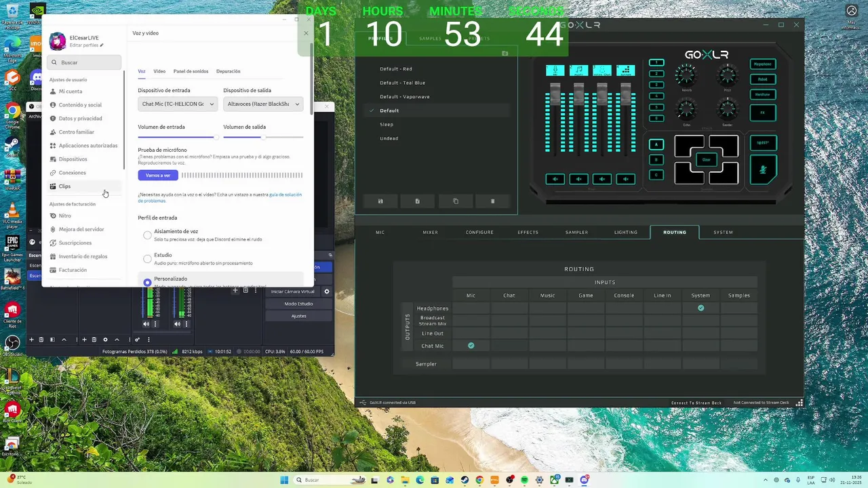Click the Volumen de entrada slider

(178, 137)
